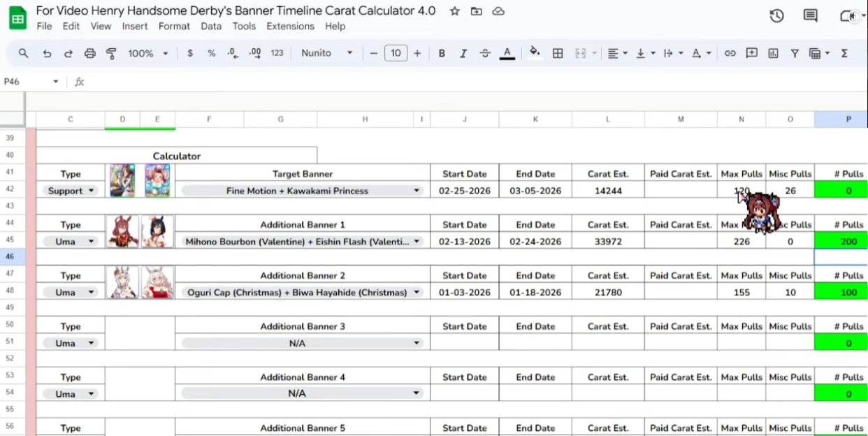Screen dimensions: 868x436
Task: Increase decimal places
Action: coord(255,53)
